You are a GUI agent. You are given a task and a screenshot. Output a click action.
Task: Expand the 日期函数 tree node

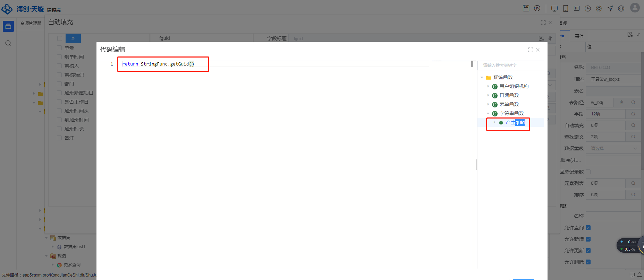pyautogui.click(x=488, y=95)
